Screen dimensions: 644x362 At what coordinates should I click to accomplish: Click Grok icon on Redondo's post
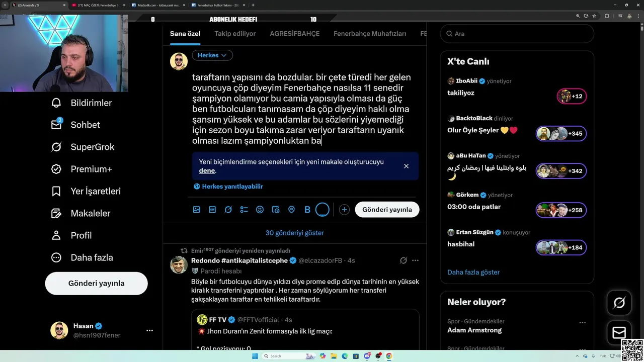tap(403, 260)
